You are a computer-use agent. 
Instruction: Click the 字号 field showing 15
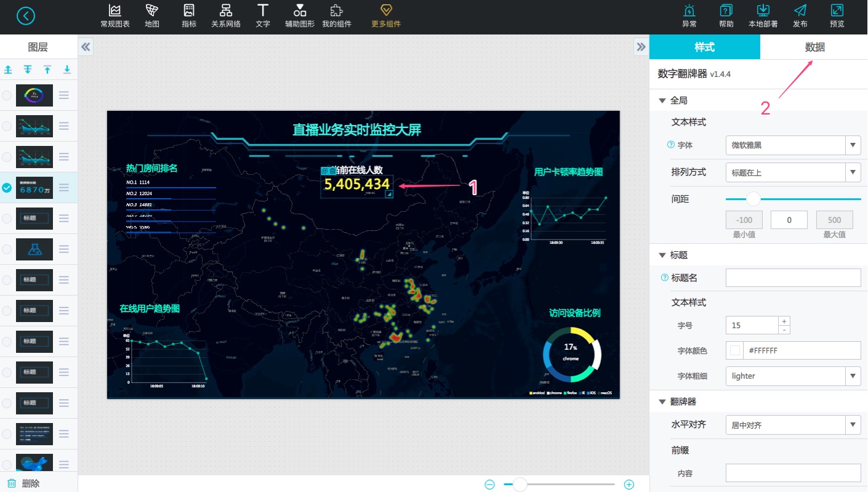(752, 325)
